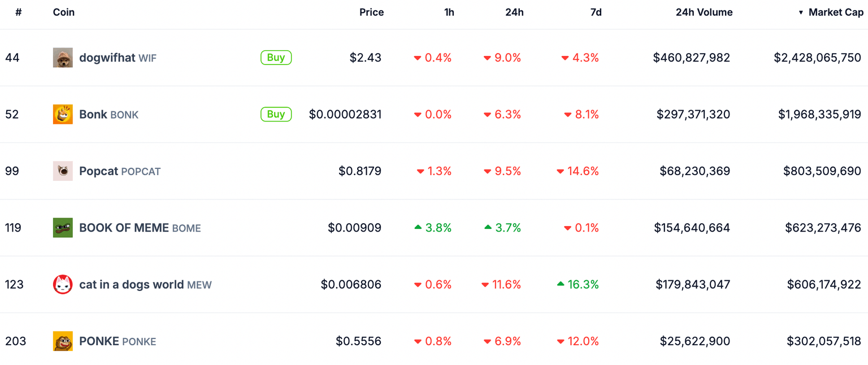
Task: Sort by the # rank column header
Action: point(18,12)
